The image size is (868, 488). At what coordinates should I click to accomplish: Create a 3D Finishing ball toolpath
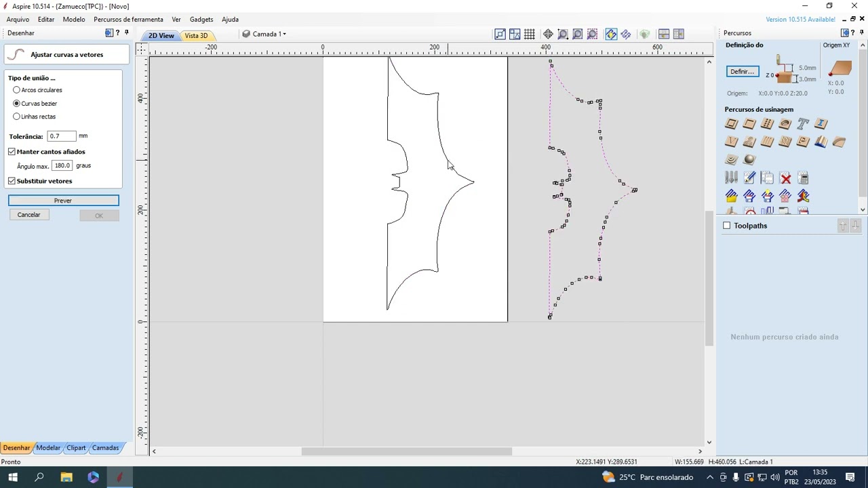pyautogui.click(x=749, y=159)
